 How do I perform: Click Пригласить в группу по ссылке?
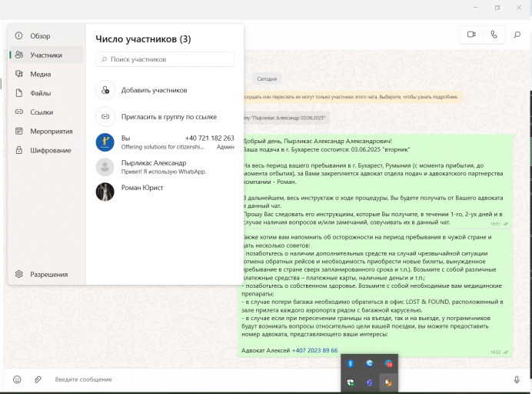click(x=165, y=117)
